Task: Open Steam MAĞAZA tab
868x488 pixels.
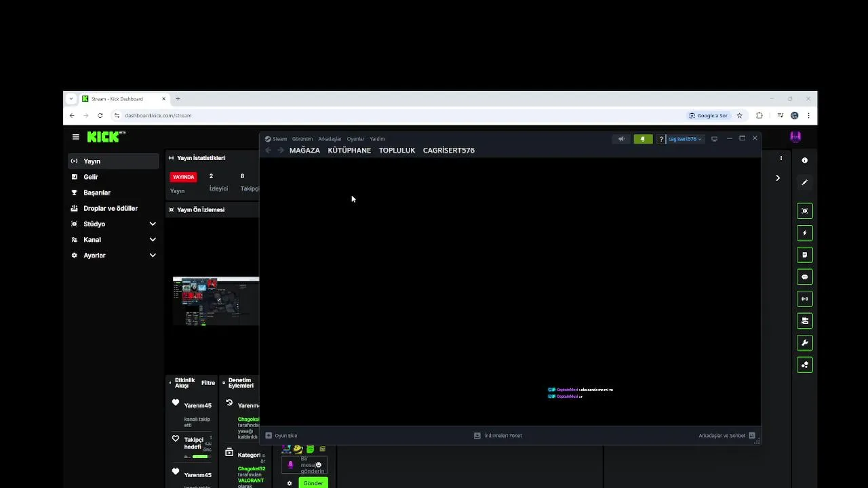Action: [304, 150]
